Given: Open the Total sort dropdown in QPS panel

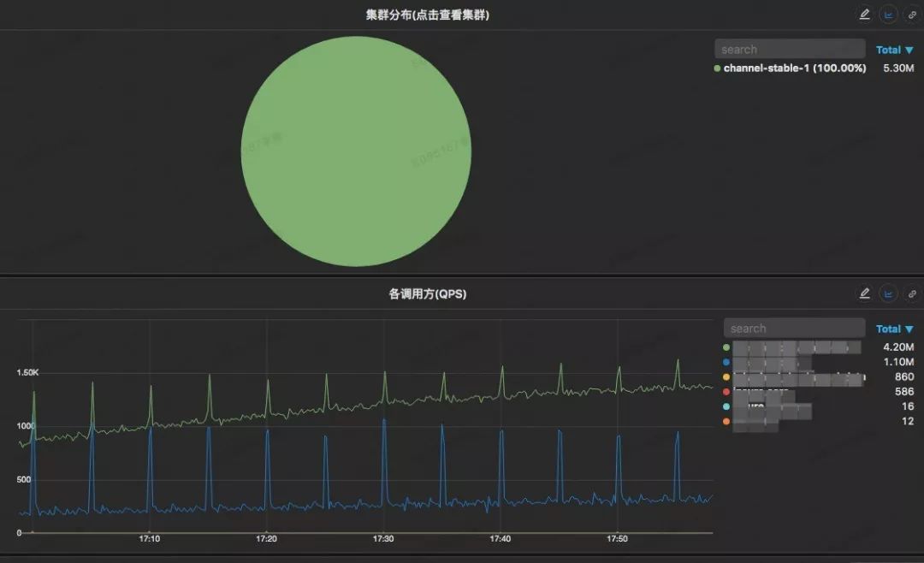Looking at the screenshot, I should (x=895, y=329).
